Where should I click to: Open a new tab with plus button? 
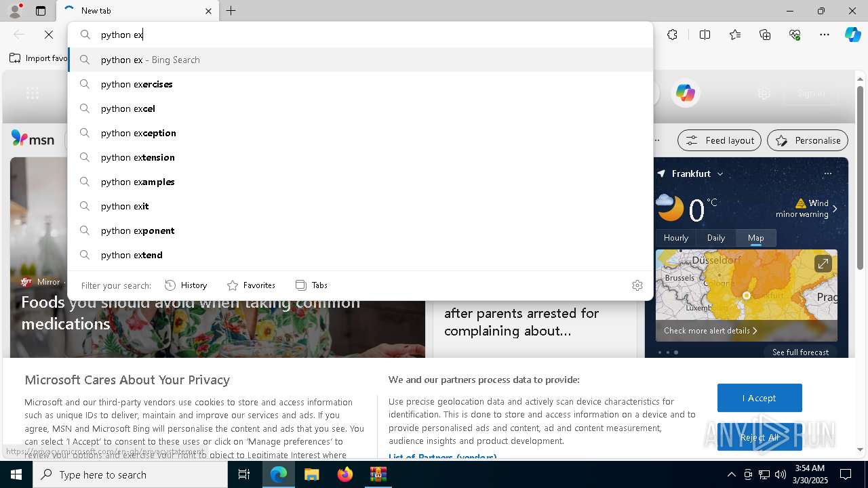click(231, 11)
